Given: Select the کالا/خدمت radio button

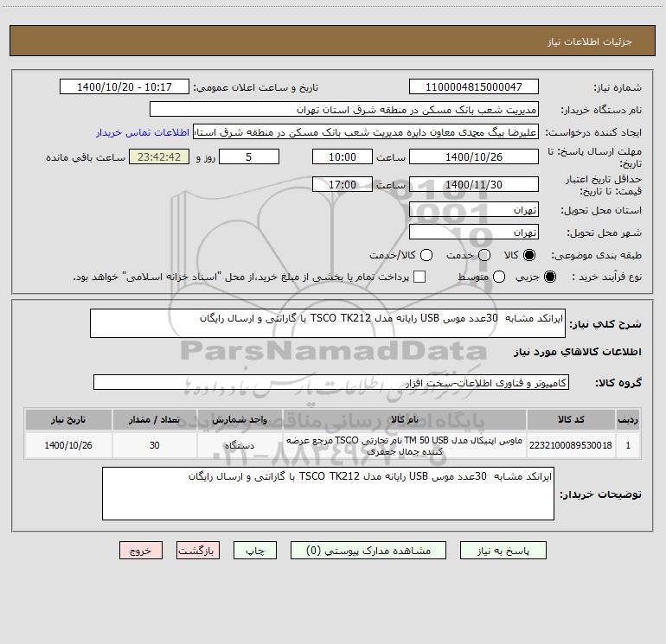Looking at the screenshot, I should (x=426, y=255).
